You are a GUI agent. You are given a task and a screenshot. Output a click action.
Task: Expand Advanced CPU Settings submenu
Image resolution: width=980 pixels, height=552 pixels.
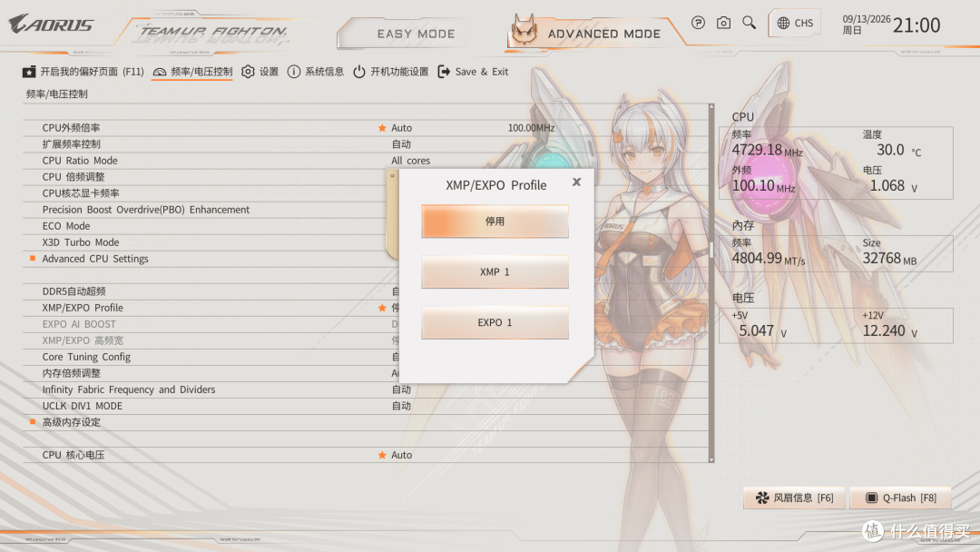[95, 259]
